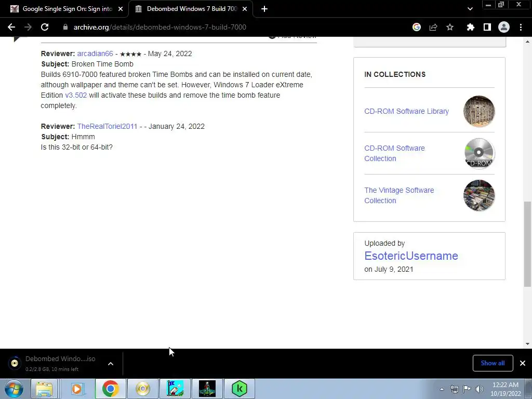Click the forward navigation arrow
Screen dimensions: 532x399
28,27
